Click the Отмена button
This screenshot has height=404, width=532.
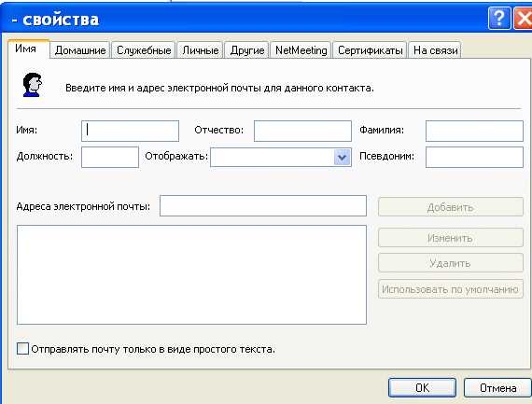tap(497, 388)
